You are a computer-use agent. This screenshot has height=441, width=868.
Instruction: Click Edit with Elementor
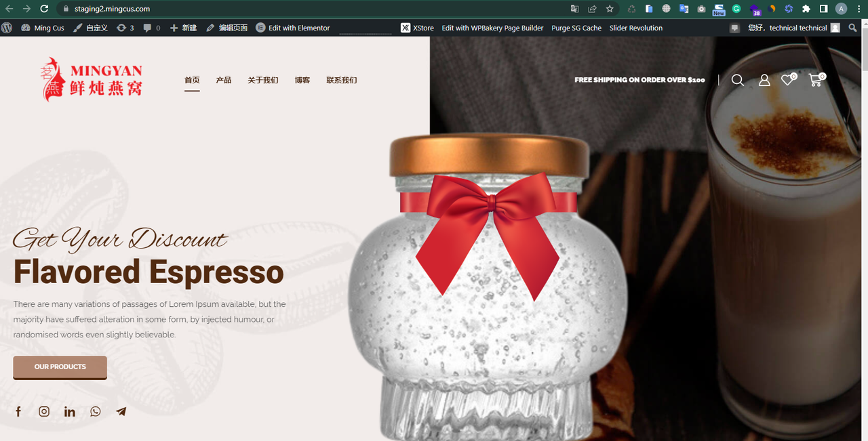[x=293, y=28]
